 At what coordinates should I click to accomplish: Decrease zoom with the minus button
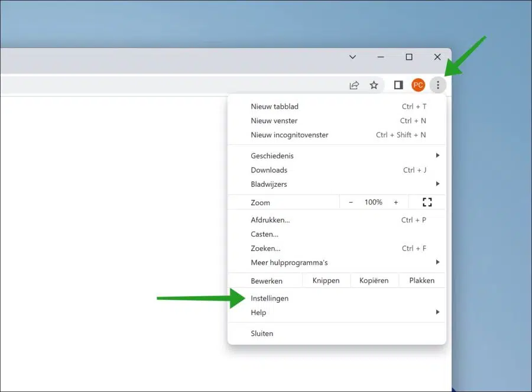tap(351, 202)
